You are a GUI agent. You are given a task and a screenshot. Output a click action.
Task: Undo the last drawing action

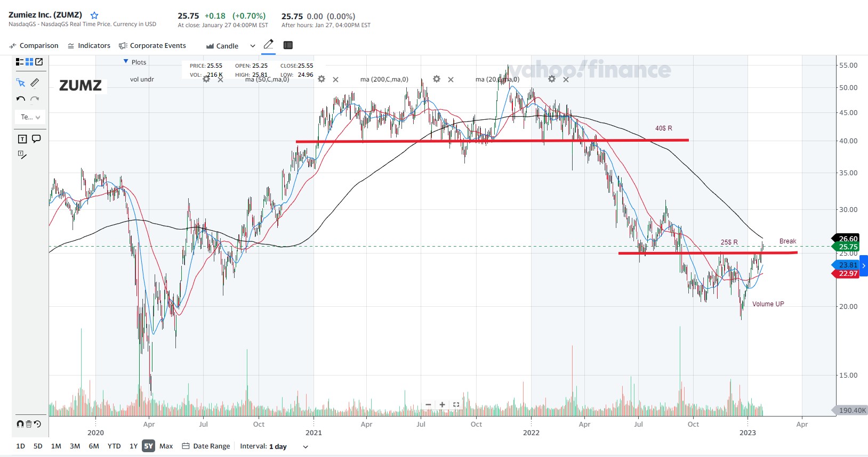[21, 99]
